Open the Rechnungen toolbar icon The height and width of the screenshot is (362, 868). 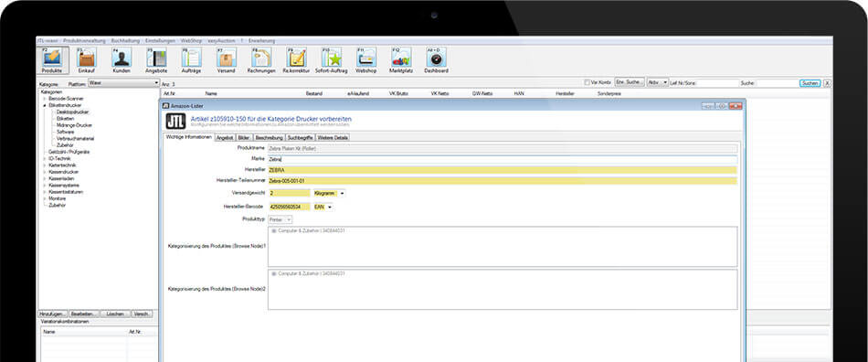[261, 60]
